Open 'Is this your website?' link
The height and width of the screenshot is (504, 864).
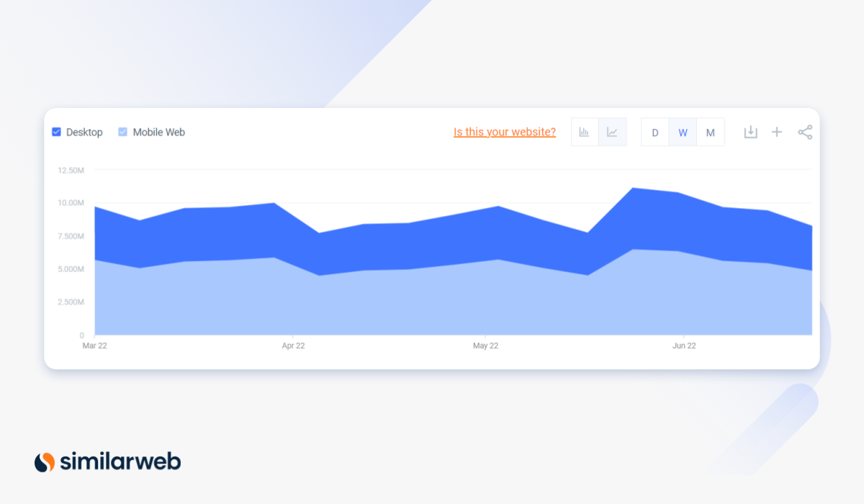pos(505,132)
